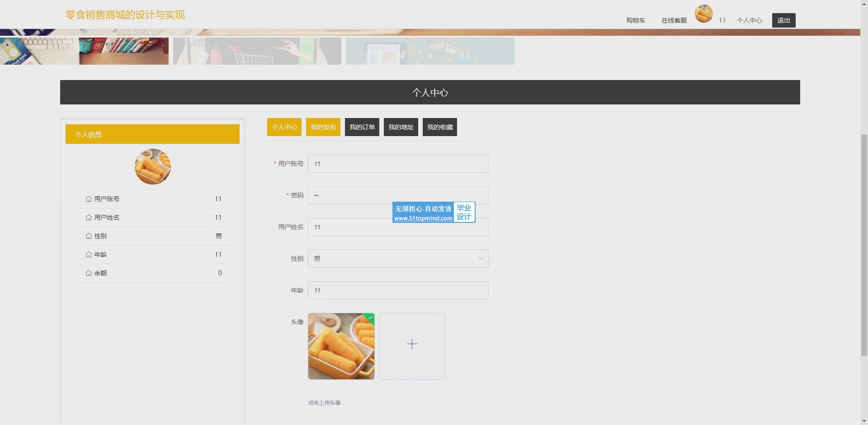The height and width of the screenshot is (425, 868).
Task: Click the uploaded snack avatar thumbnail
Action: [341, 346]
